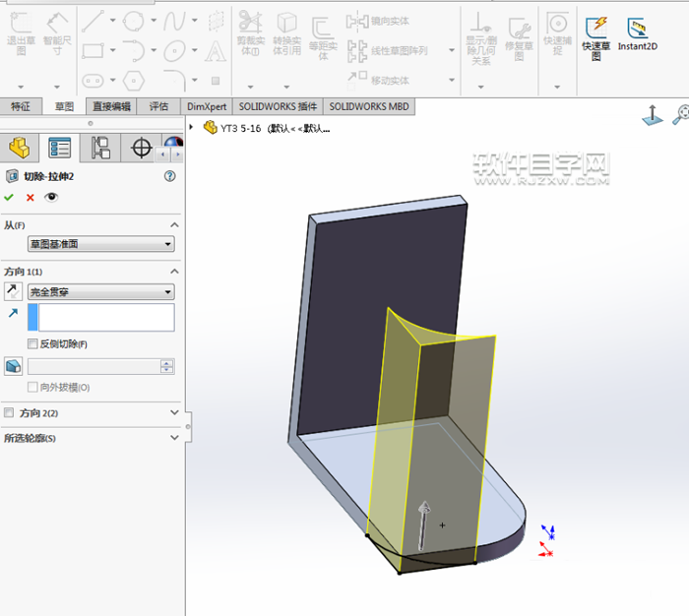Image resolution: width=689 pixels, height=616 pixels.
Task: Expand the YT3 5-16 flyout tree
Action: [x=191, y=127]
